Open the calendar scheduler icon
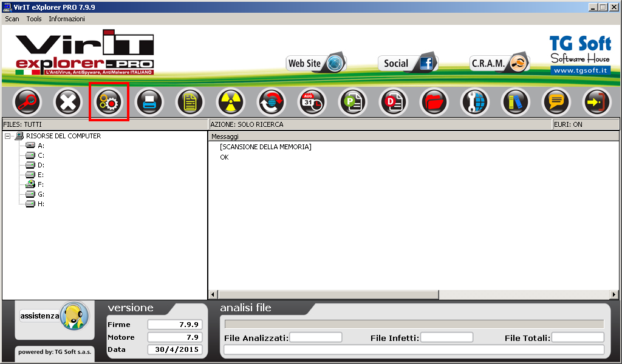This screenshot has height=364, width=622. 312,102
